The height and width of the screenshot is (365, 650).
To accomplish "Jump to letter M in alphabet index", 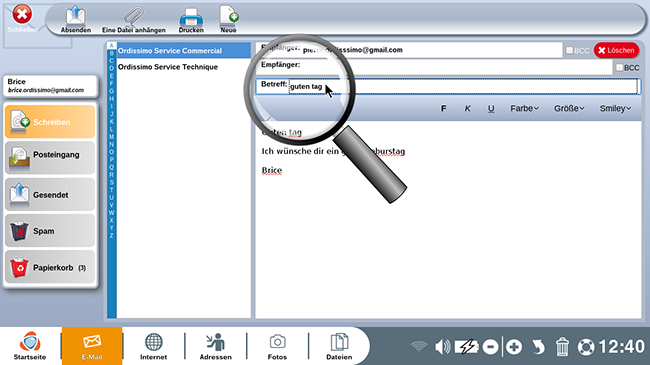I will [x=112, y=137].
